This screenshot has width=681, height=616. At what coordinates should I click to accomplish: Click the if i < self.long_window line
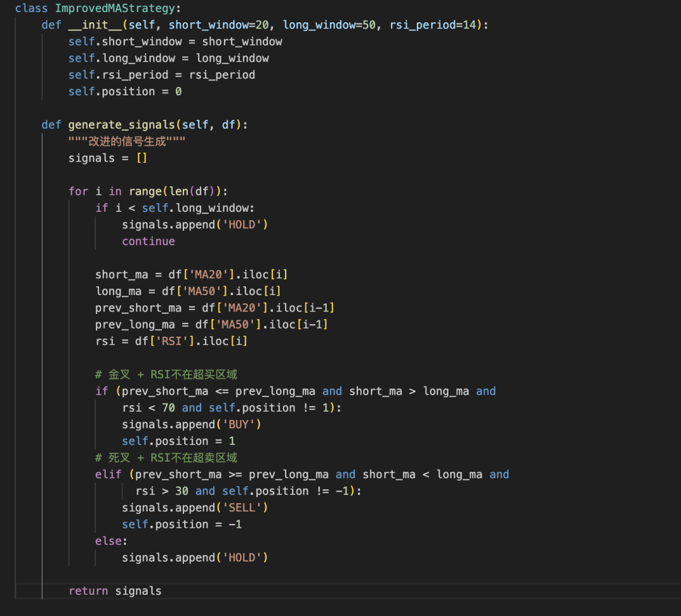pyautogui.click(x=175, y=208)
